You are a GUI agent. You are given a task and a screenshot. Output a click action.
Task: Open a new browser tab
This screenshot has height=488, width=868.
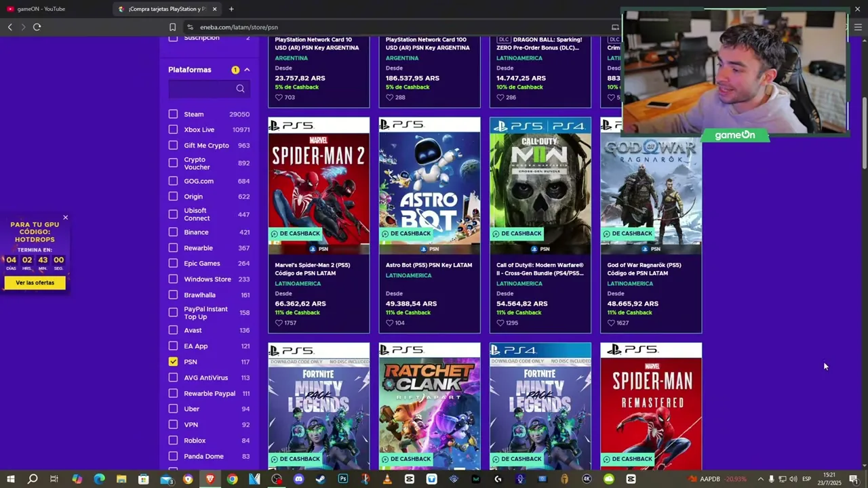(231, 9)
